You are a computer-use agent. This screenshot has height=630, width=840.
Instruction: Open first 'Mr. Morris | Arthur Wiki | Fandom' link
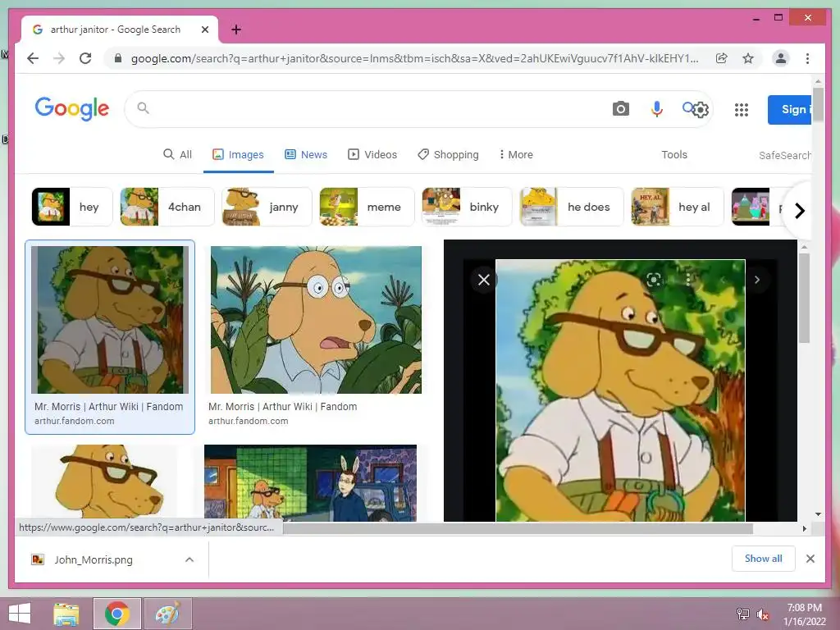[109, 407]
